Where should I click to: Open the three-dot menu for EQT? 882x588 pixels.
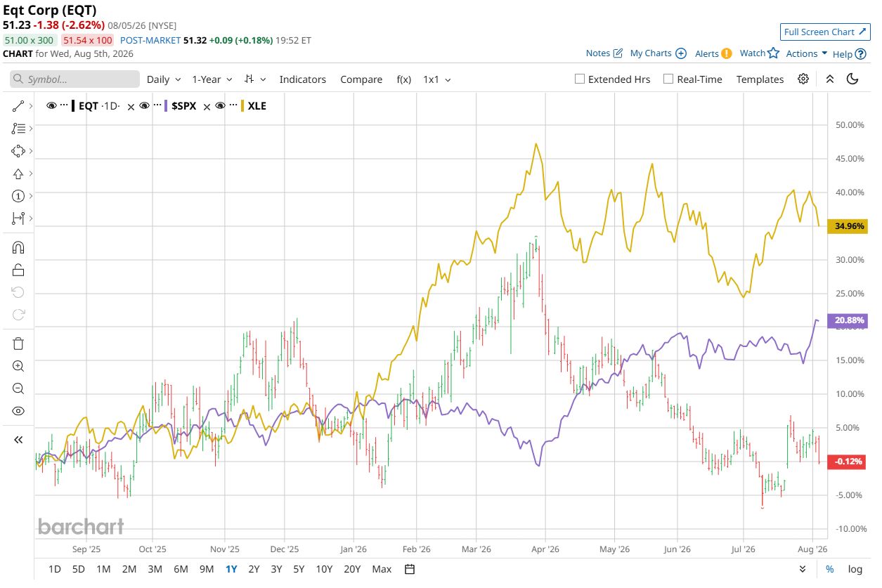(x=64, y=105)
